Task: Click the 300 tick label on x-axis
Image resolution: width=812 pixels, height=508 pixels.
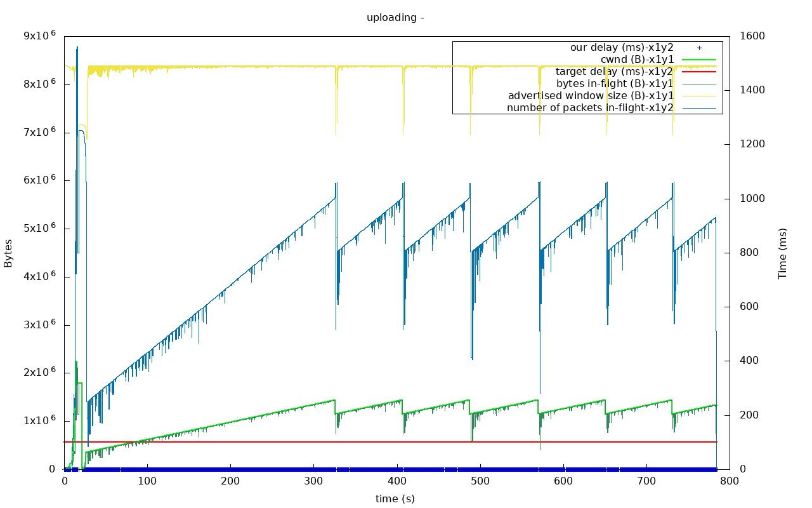Action: click(x=313, y=481)
